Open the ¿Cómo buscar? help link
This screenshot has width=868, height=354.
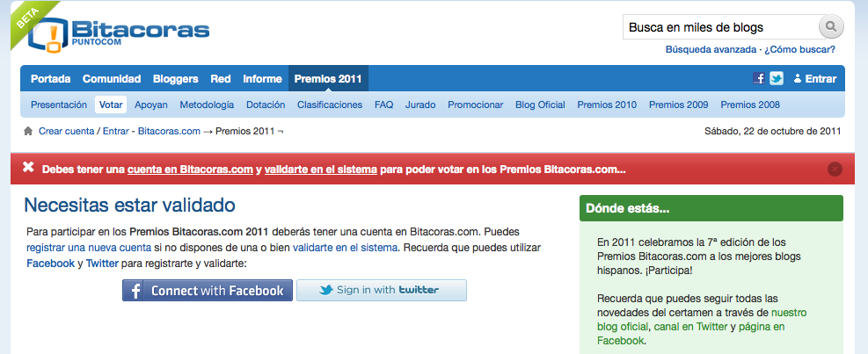coord(799,50)
